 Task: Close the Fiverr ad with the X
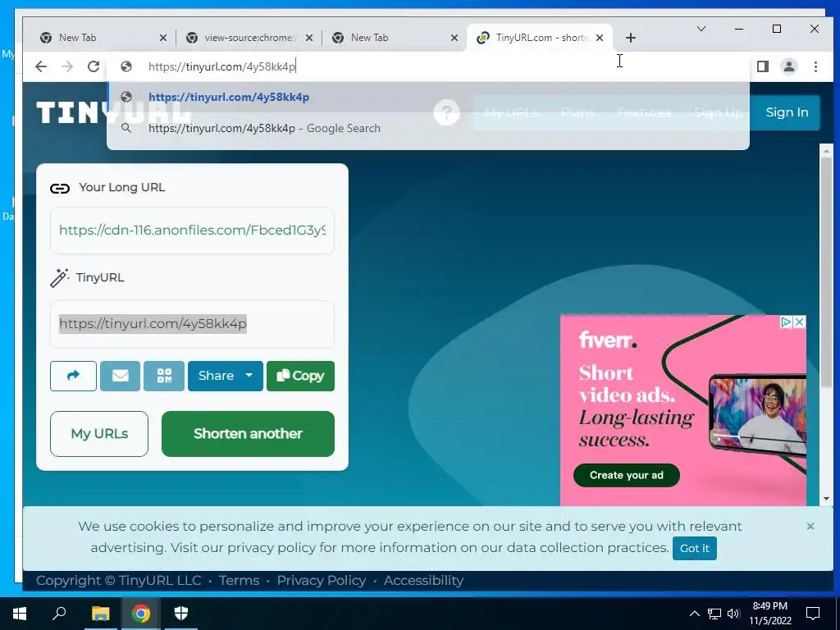799,322
